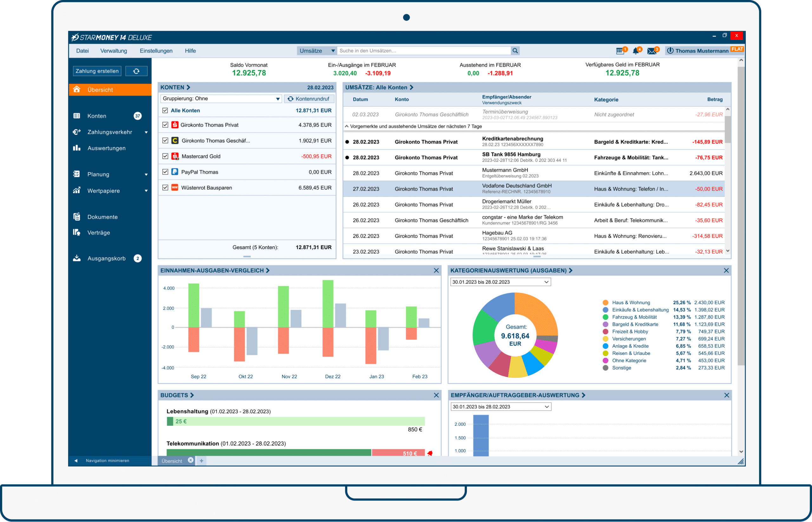
Task: Open the Übersicht home icon in sidebar
Action: coord(77,89)
